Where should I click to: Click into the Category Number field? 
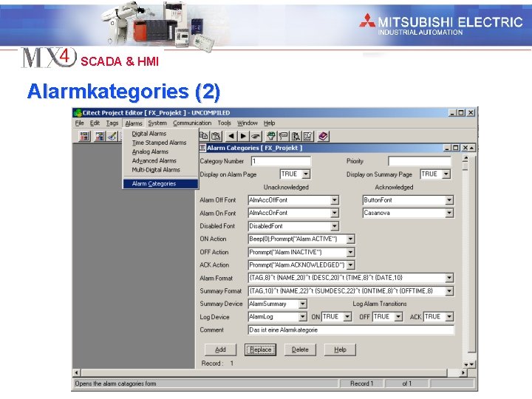(x=281, y=161)
